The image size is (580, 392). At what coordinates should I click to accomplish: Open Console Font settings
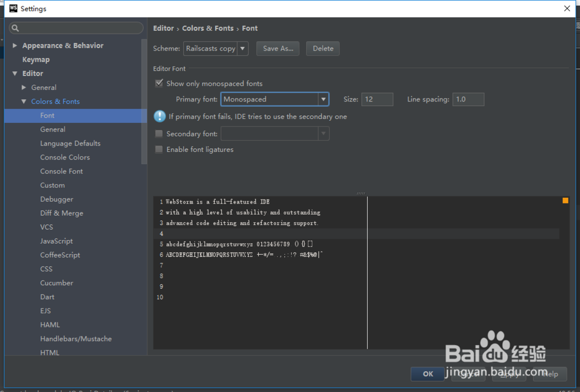(61, 171)
